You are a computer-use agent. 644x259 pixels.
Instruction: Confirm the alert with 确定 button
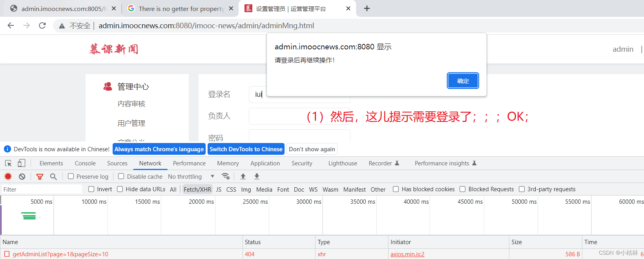(463, 81)
